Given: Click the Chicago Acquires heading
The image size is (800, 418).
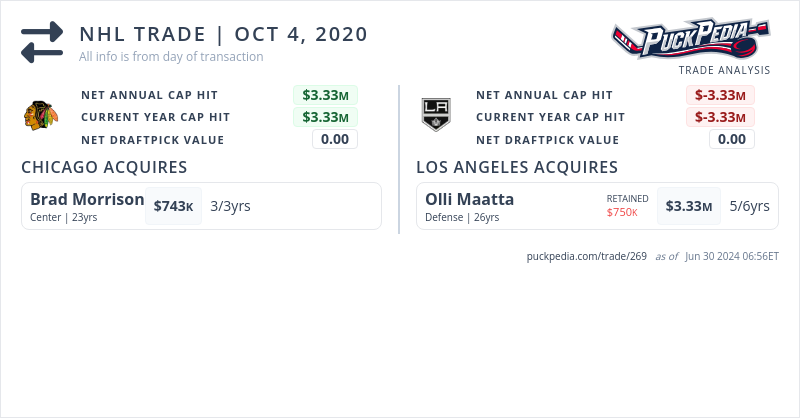Looking at the screenshot, I should pyautogui.click(x=104, y=167).
